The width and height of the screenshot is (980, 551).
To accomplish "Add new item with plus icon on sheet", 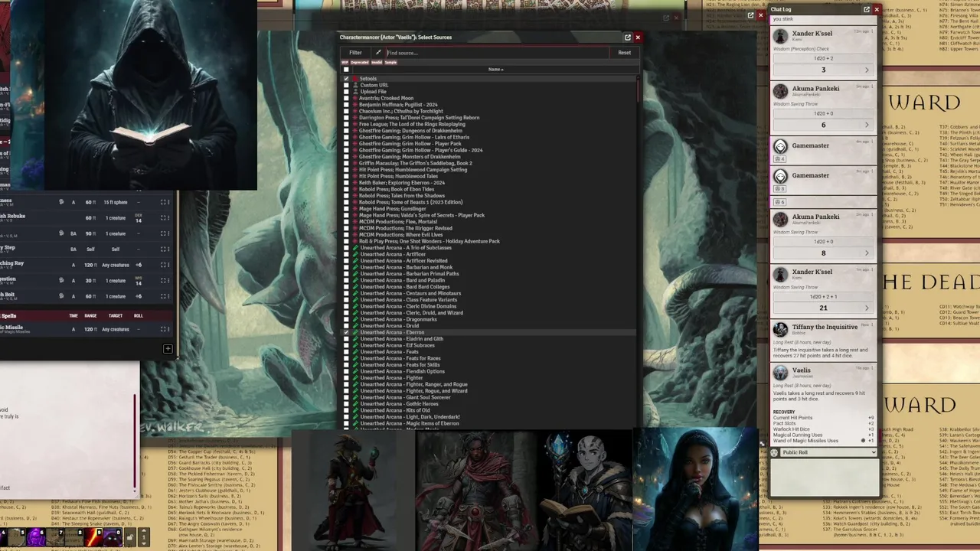I will [168, 349].
